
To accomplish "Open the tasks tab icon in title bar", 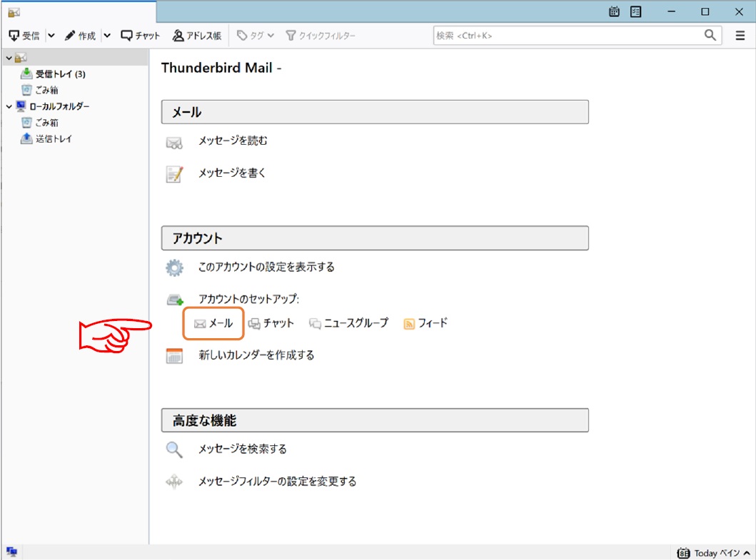I will pos(636,12).
